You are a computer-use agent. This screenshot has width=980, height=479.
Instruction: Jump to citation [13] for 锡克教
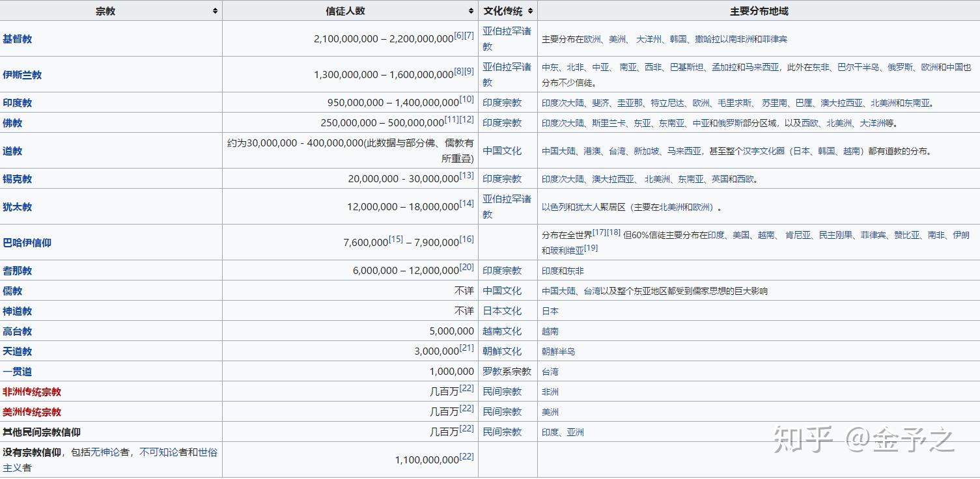(467, 175)
